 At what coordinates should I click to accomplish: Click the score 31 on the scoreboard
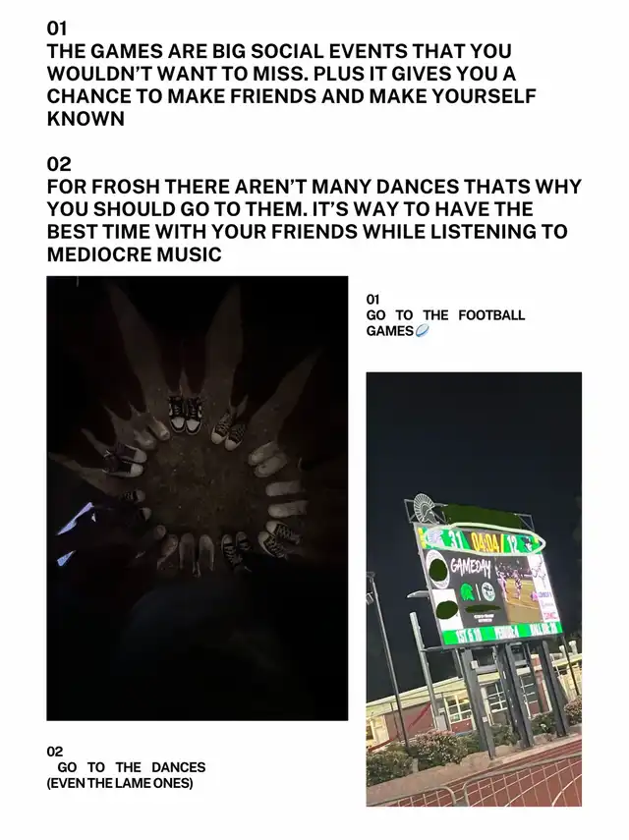[455, 540]
